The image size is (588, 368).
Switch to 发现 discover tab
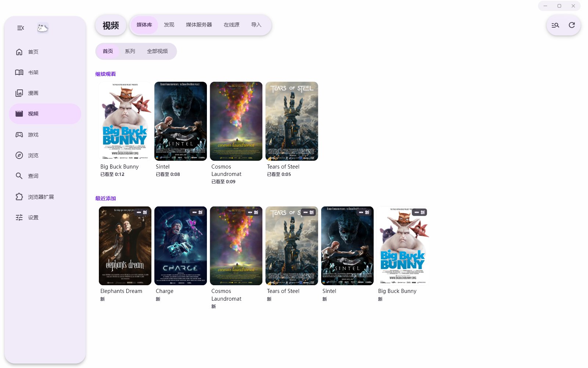pyautogui.click(x=169, y=25)
